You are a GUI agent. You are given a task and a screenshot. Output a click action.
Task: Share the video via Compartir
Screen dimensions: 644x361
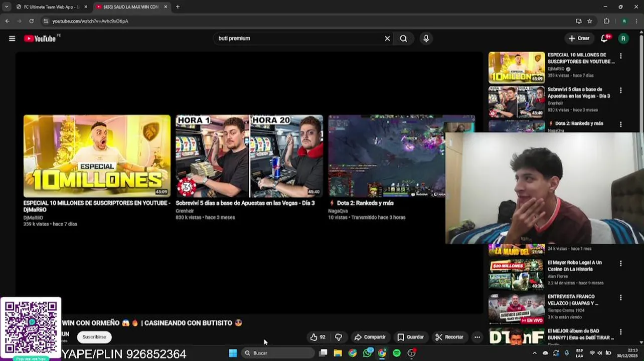(370, 337)
